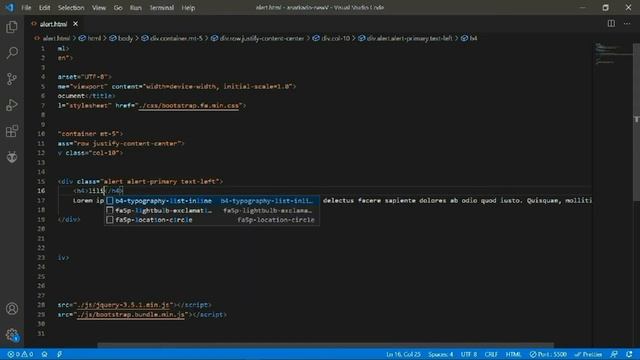Open the Manage gear icon

[12, 335]
